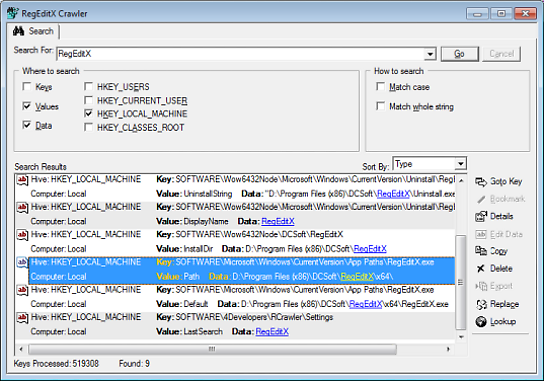
Task: Click string icon of selected Path result
Action: point(22,262)
